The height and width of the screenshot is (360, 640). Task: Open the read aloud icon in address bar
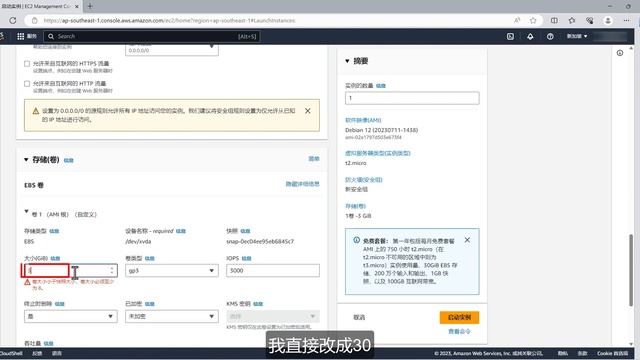517,20
